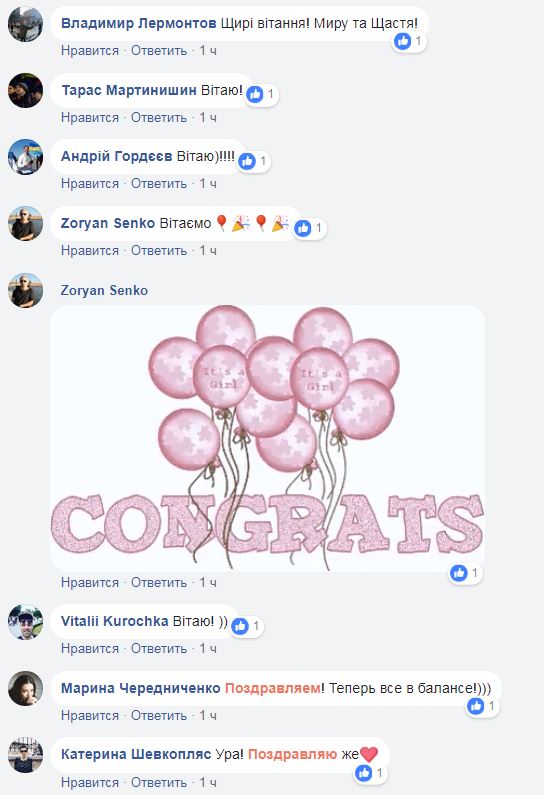Open the Congrats balloons image
544x795 pixels.
click(268, 438)
